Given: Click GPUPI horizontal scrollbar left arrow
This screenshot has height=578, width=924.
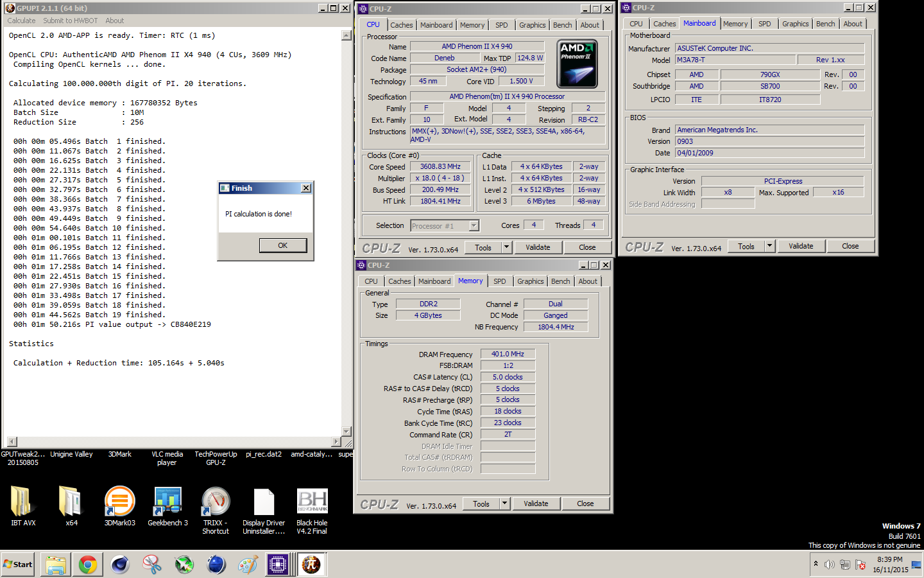Looking at the screenshot, I should tap(12, 442).
